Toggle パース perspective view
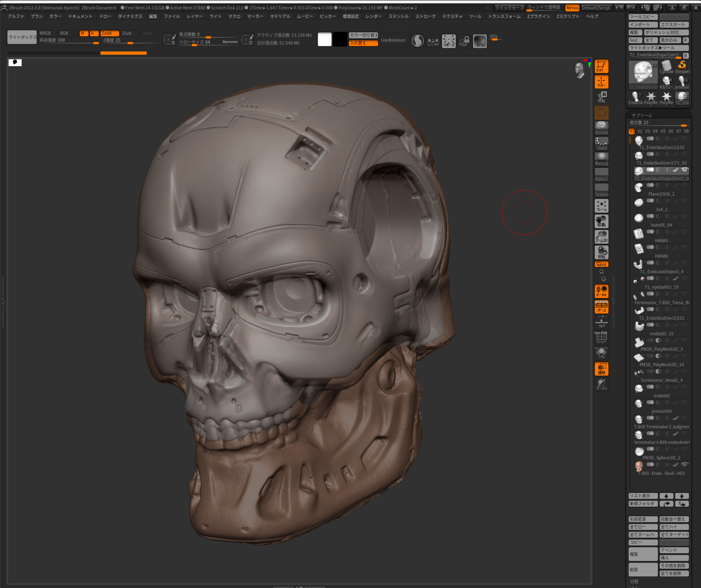 (601, 307)
